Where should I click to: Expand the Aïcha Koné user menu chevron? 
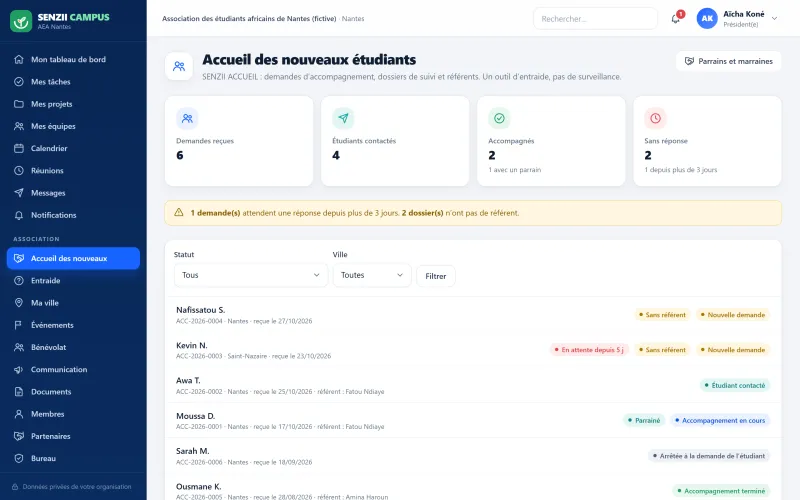tap(774, 18)
